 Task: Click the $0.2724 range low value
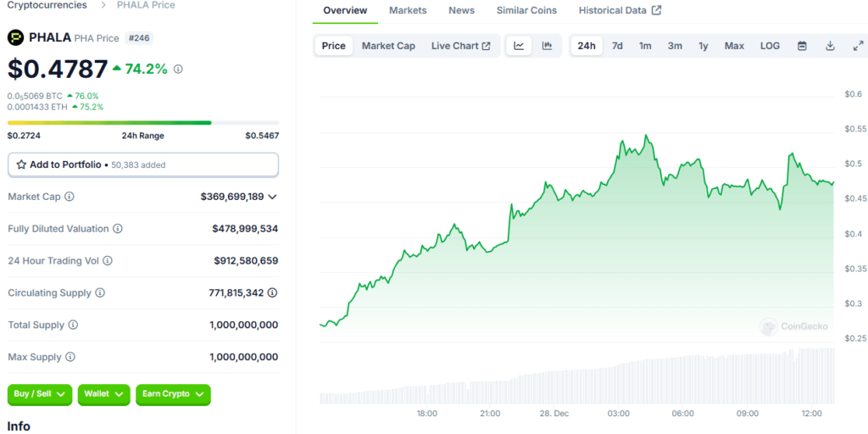[24, 136]
